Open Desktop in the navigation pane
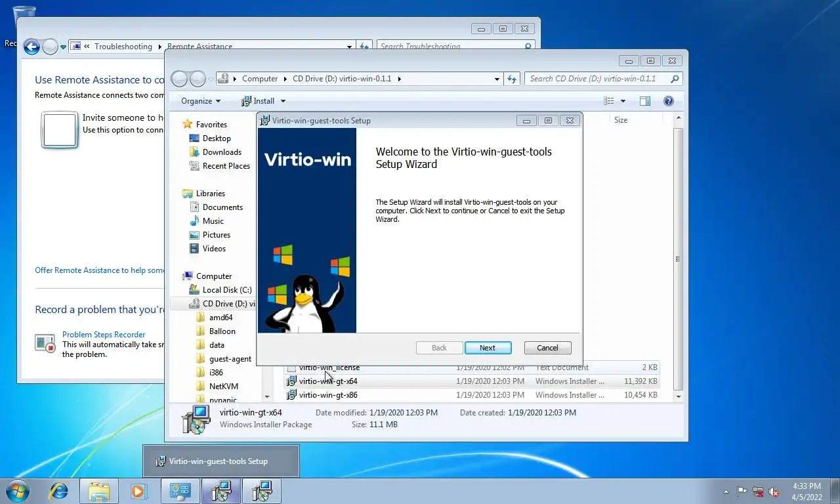The width and height of the screenshot is (840, 504). pyautogui.click(x=217, y=138)
